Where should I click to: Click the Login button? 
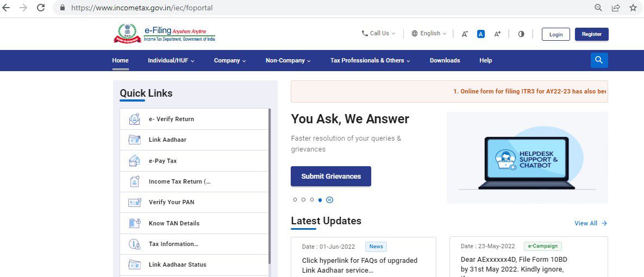point(556,34)
